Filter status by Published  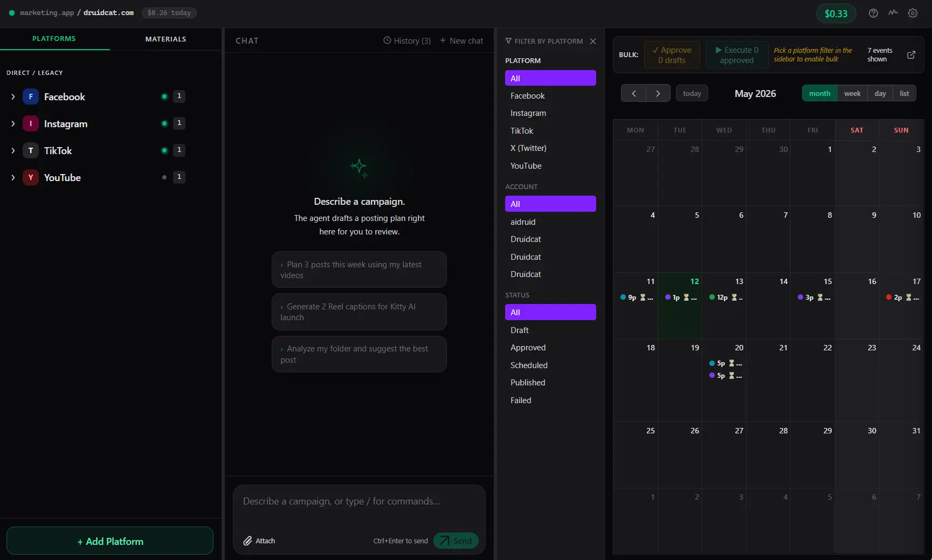550,383
